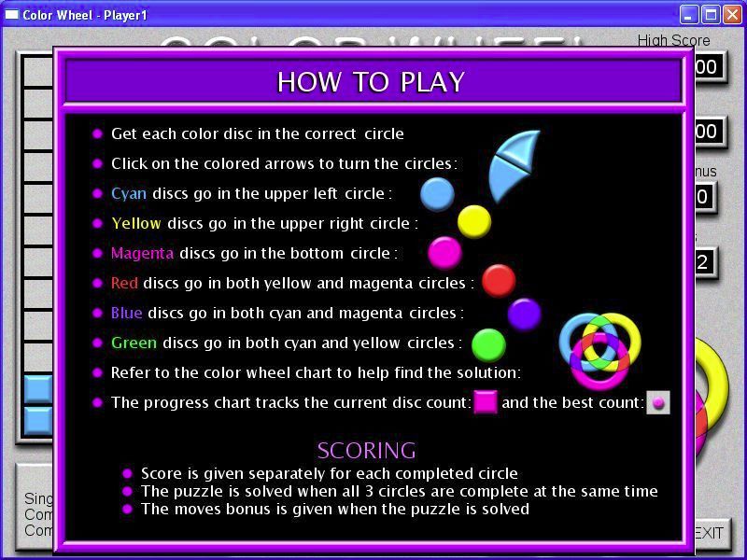Screen dimensions: 747x560
Task: Click the title bar window icon
Action: 11,15
